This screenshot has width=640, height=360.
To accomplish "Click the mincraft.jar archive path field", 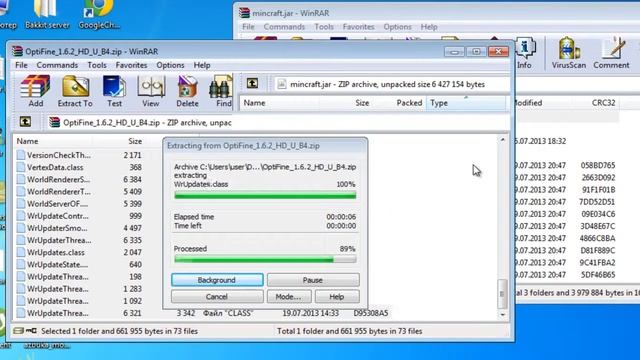I will 391,84.
